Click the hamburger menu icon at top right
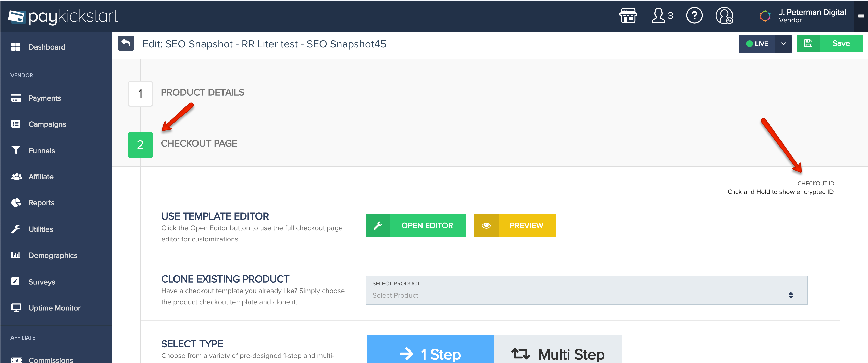 [x=861, y=16]
